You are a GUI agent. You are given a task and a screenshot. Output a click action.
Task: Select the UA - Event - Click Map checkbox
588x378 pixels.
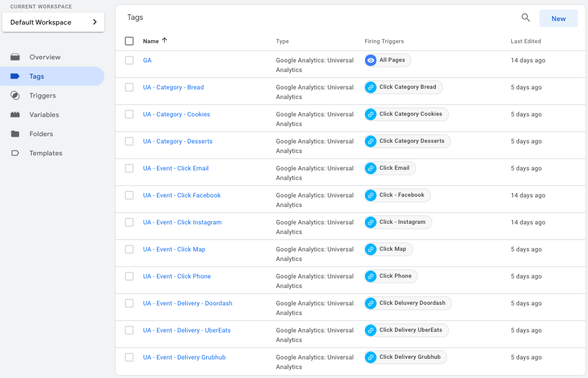[129, 250]
